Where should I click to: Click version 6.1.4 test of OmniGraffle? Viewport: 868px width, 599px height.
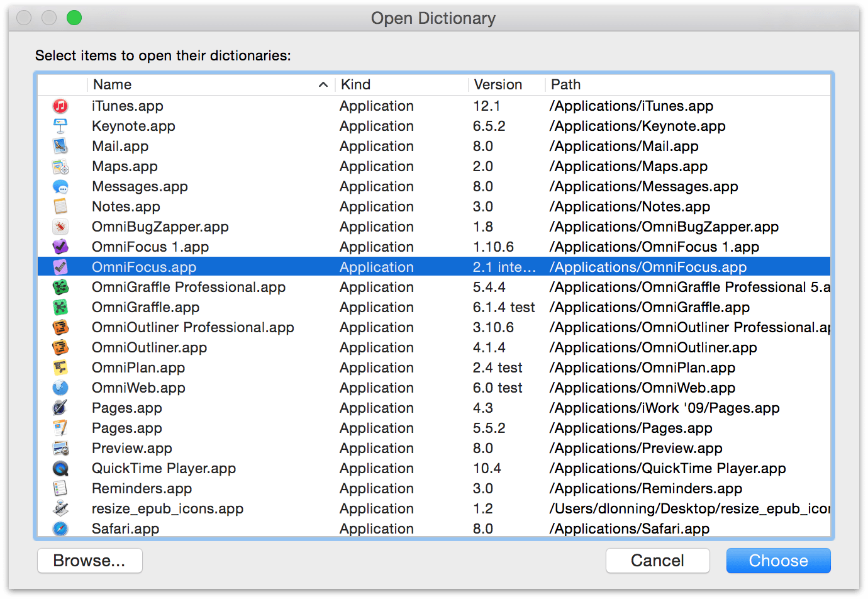coord(504,307)
